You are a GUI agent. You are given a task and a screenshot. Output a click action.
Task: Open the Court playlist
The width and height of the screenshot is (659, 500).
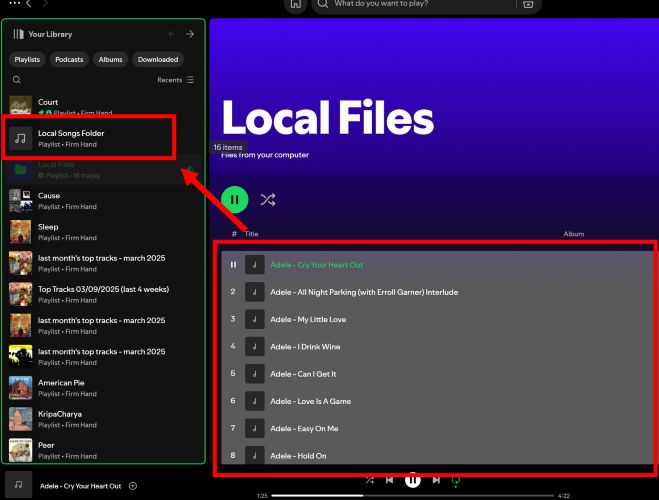pyautogui.click(x=103, y=105)
